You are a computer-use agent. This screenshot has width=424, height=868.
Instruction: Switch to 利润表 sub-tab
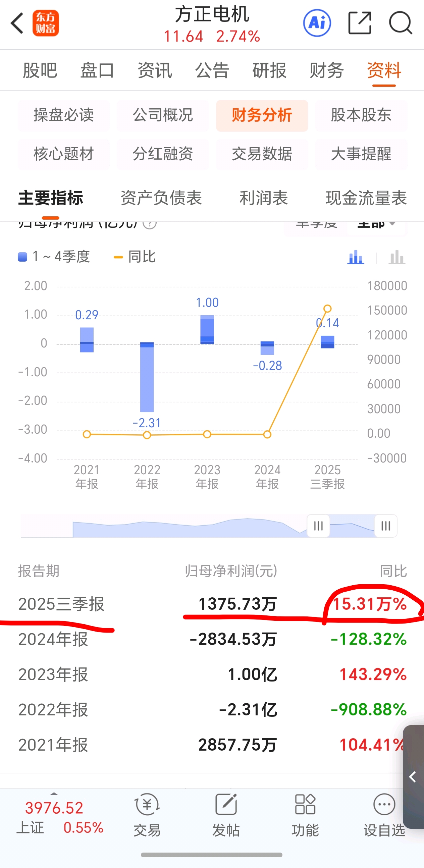(264, 198)
